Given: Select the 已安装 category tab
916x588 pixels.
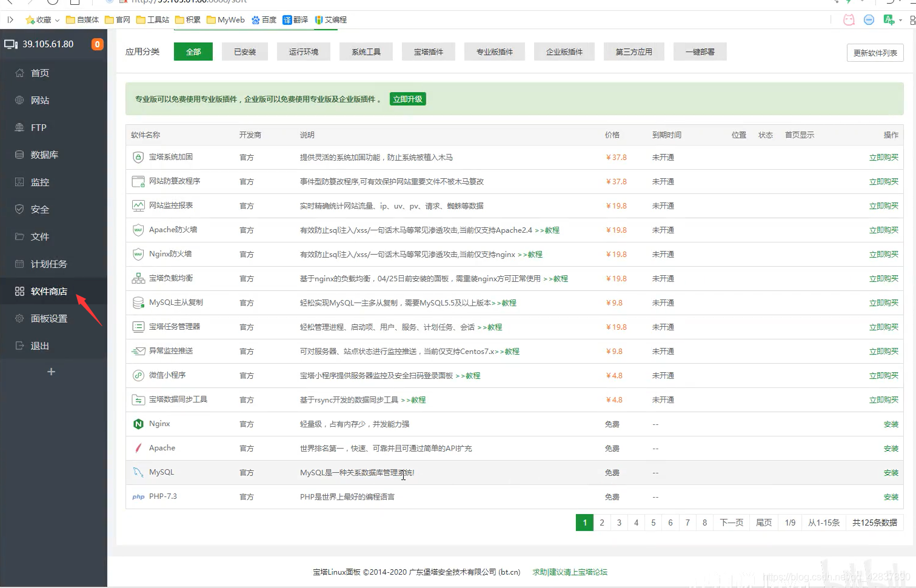Looking at the screenshot, I should [245, 52].
